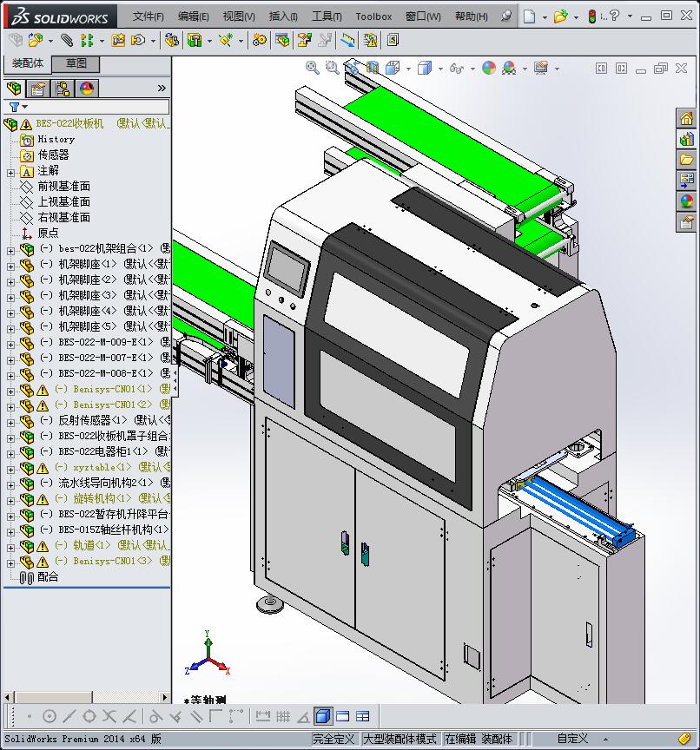Expand the xyztable<1> tree node
This screenshot has height=750, width=700.
tap(10, 470)
